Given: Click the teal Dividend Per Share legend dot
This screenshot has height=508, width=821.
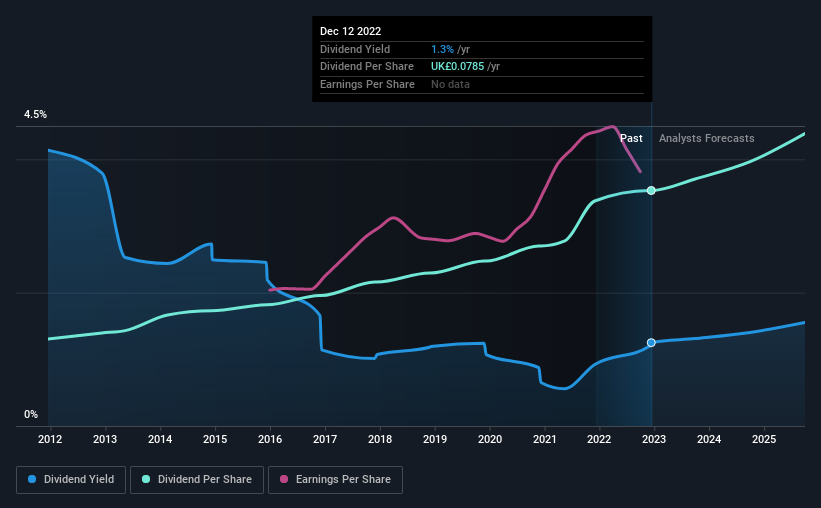Looking at the screenshot, I should click(146, 479).
